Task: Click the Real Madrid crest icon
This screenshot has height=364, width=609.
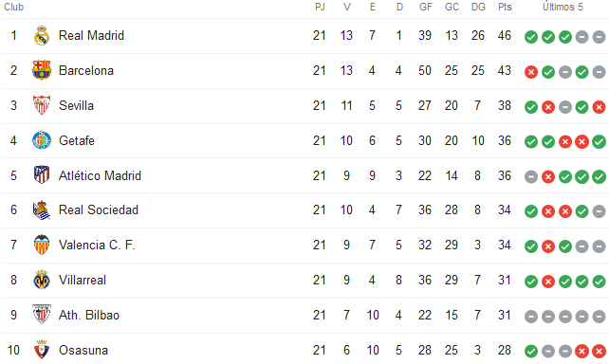Action: tap(42, 36)
